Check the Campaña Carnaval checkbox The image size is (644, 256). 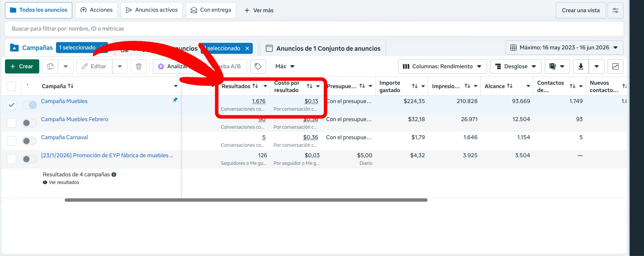click(x=11, y=141)
